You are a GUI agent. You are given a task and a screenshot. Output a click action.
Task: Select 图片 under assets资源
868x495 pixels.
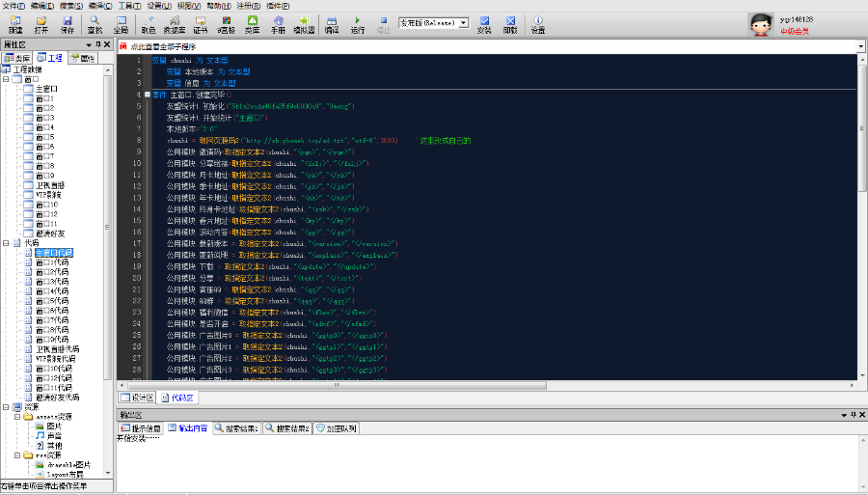point(54,426)
